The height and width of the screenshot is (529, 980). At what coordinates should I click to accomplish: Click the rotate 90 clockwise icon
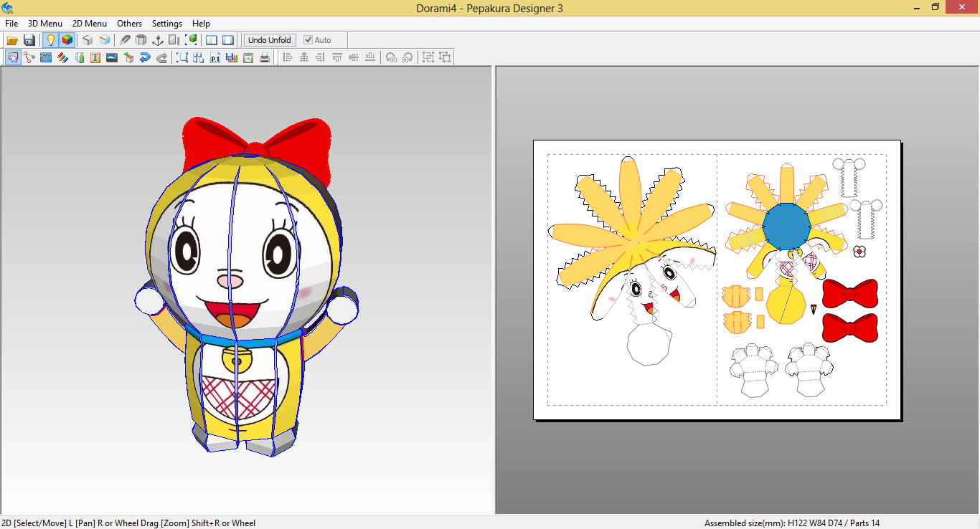407,57
